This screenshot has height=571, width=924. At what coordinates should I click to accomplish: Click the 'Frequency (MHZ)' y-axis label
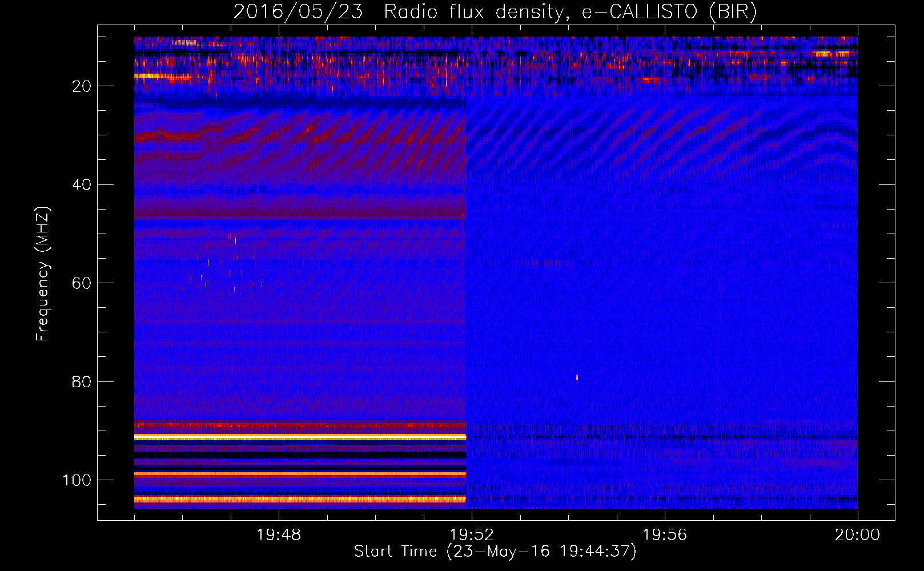click(x=43, y=274)
